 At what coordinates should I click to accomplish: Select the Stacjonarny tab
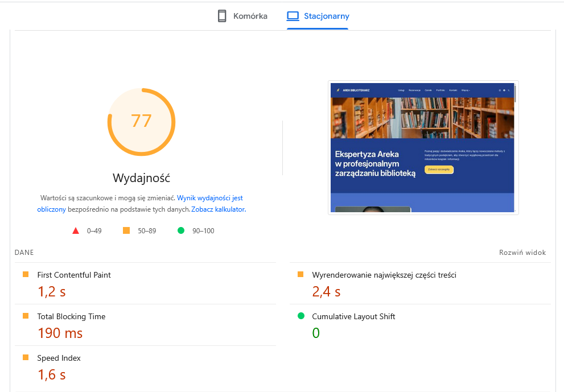pyautogui.click(x=316, y=15)
